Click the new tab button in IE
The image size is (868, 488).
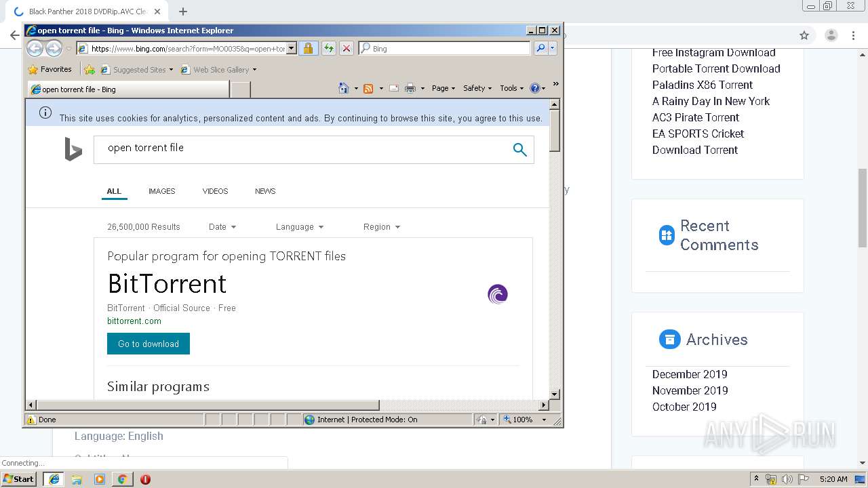[241, 89]
